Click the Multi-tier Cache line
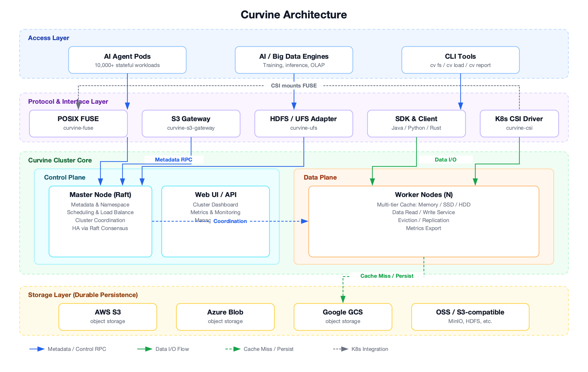Image resolution: width=588 pixels, height=372 pixels. click(424, 205)
